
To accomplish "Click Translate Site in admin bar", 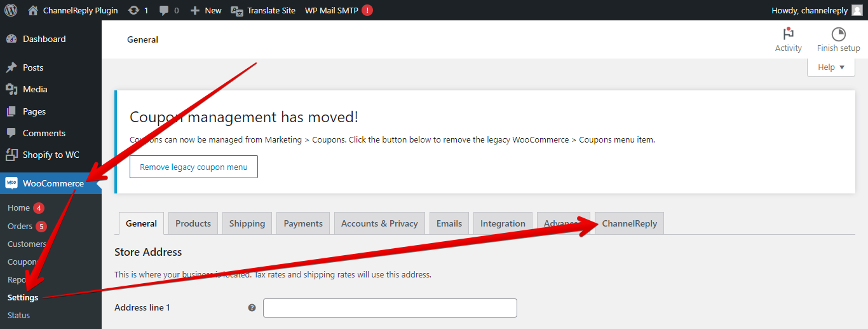I will tap(271, 10).
